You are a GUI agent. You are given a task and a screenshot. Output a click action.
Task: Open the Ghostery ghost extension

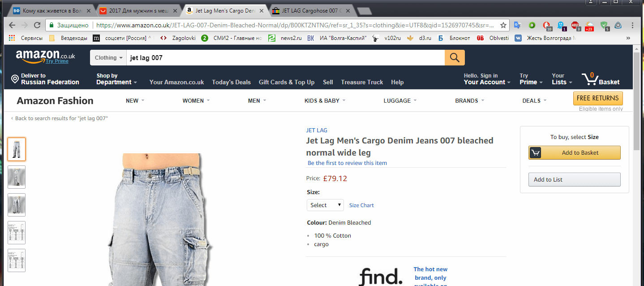point(561,26)
